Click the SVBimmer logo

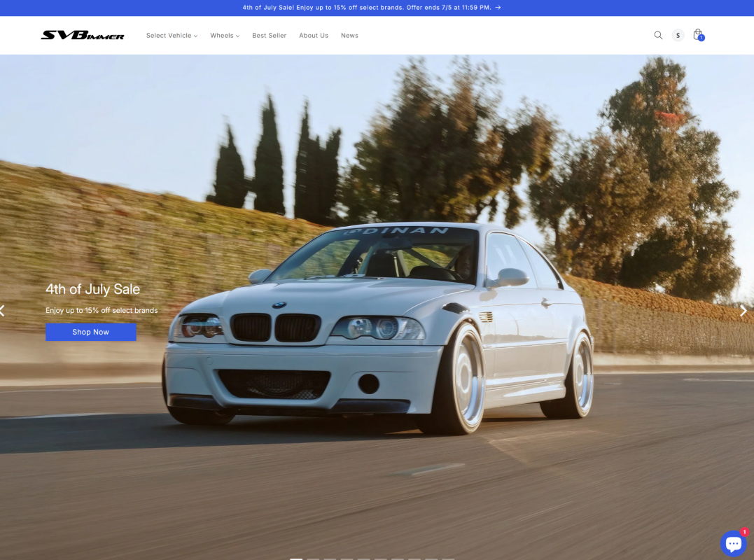click(x=82, y=35)
